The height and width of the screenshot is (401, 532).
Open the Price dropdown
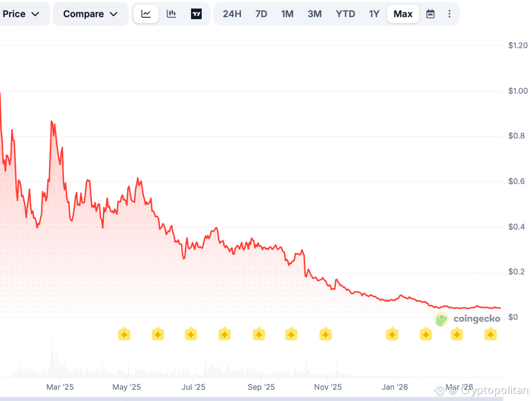coord(20,14)
